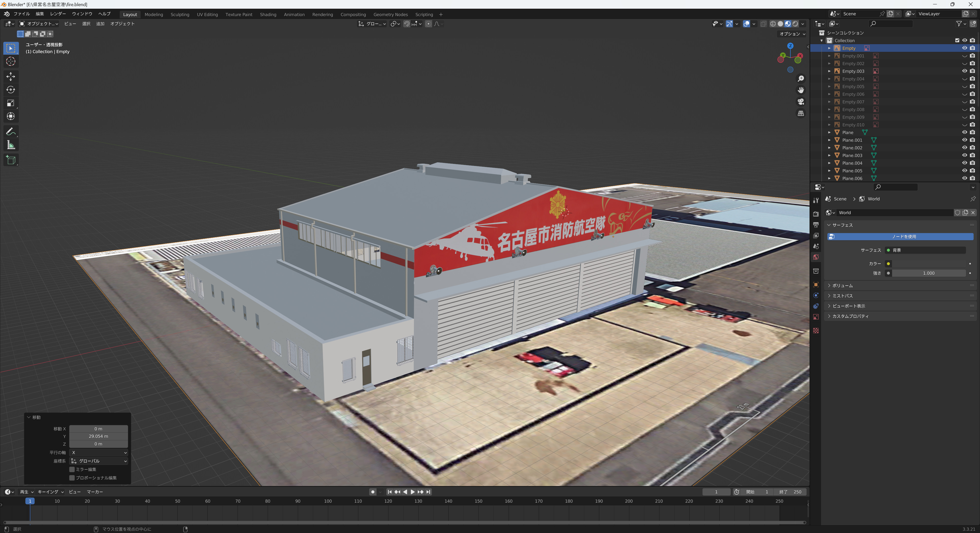This screenshot has width=980, height=533.
Task: Click the ノードを使用 button
Action: (x=900, y=237)
